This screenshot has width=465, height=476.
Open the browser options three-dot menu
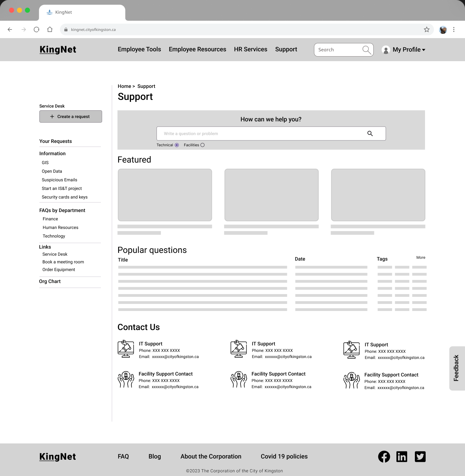click(454, 30)
